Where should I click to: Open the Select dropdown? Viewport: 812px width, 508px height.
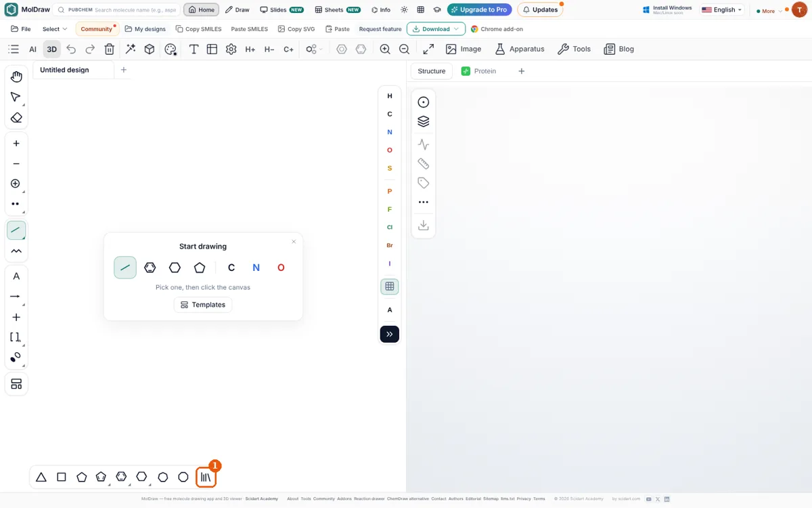click(55, 29)
